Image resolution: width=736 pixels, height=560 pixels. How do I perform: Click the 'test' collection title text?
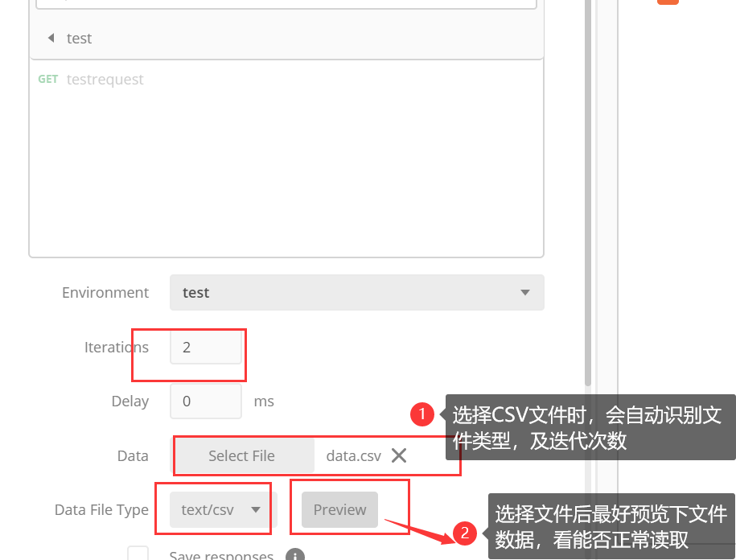[79, 38]
